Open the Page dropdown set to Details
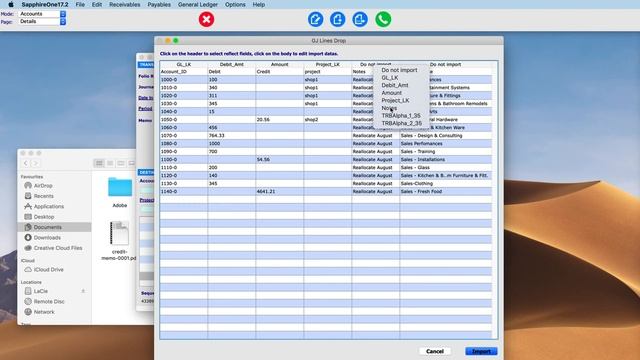Image resolution: width=640 pixels, height=360 pixels. (42, 22)
